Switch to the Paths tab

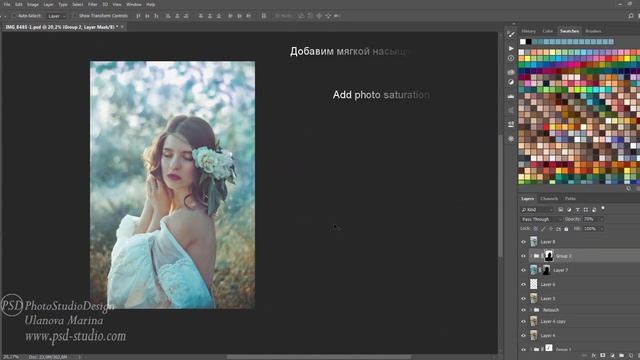570,199
